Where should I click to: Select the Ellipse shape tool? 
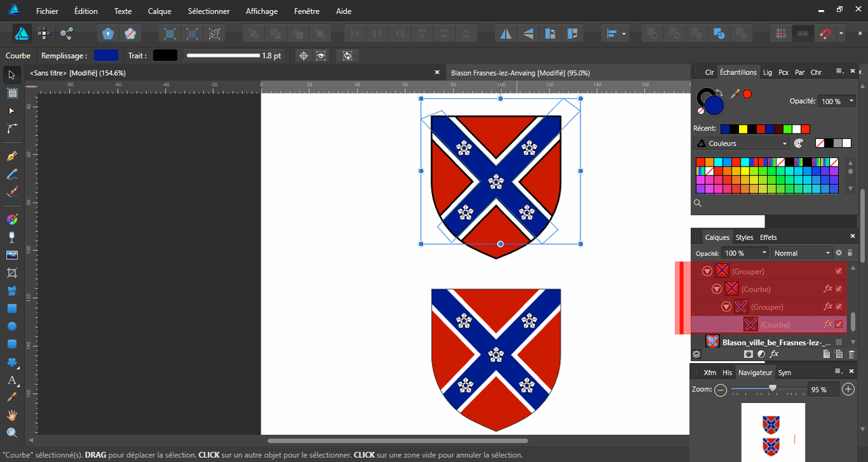pos(12,326)
